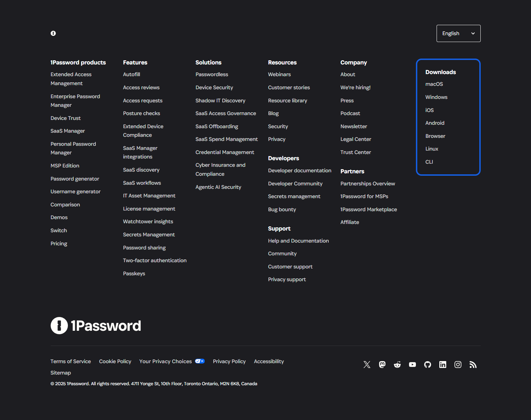Open the Bug bounty page
The height and width of the screenshot is (420, 531).
[282, 209]
